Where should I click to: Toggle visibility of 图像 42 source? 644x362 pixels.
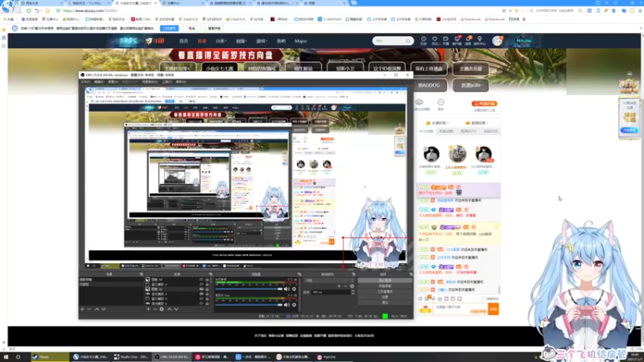(201, 289)
